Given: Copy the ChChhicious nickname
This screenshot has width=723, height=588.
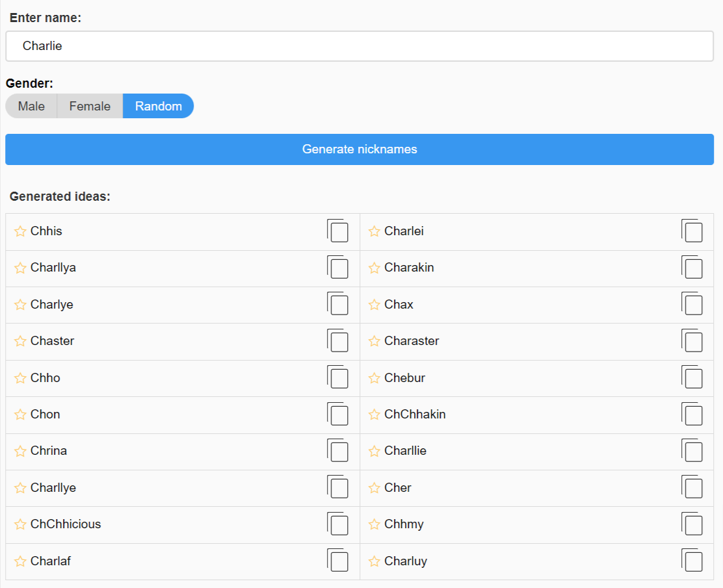Looking at the screenshot, I should [x=338, y=524].
